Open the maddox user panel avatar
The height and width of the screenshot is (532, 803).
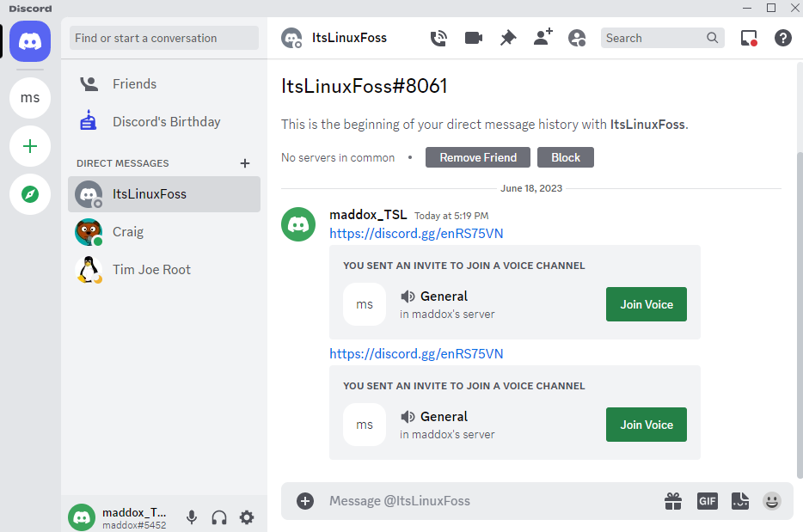82,517
